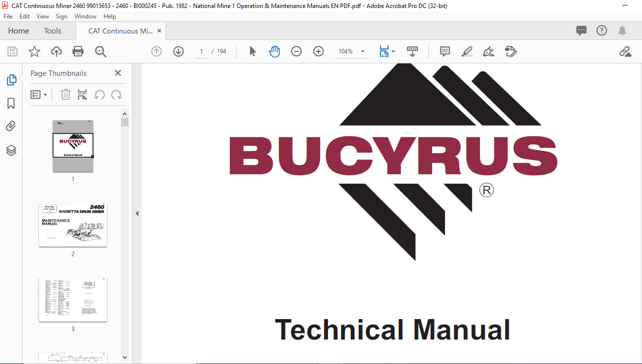Share a link to the file
Image resolution: width=642 pixels, height=364 pixels.
[625, 51]
